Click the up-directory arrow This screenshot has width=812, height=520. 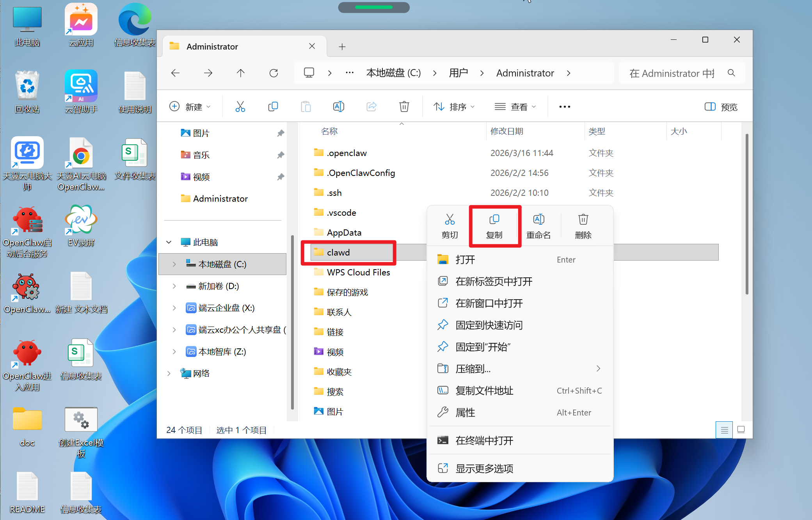(x=241, y=73)
